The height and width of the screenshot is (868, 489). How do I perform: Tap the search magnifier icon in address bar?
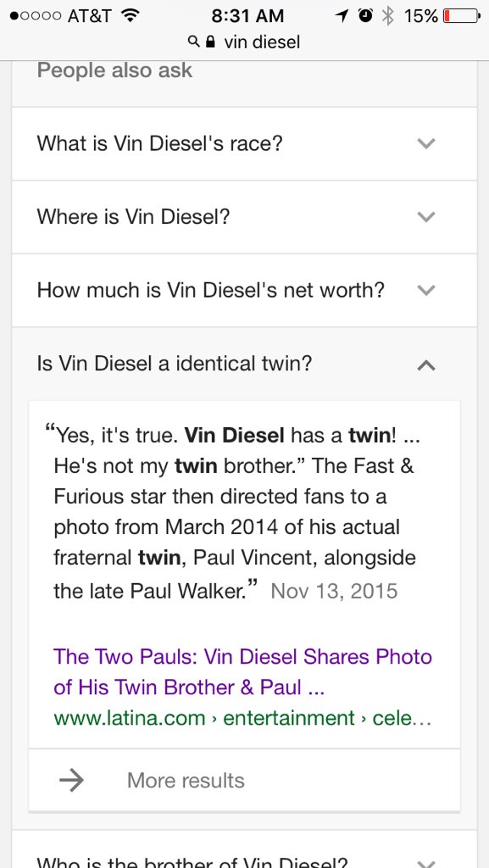193,42
